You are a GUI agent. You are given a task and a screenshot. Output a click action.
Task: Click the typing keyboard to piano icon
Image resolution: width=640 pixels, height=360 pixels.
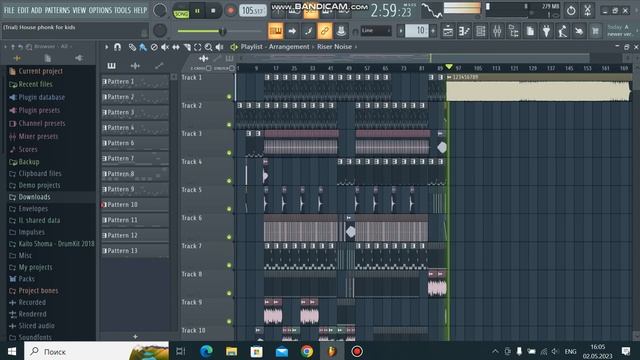(x=276, y=31)
